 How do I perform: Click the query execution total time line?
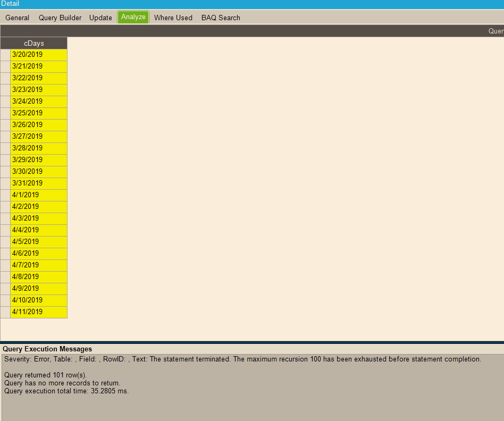coord(66,391)
